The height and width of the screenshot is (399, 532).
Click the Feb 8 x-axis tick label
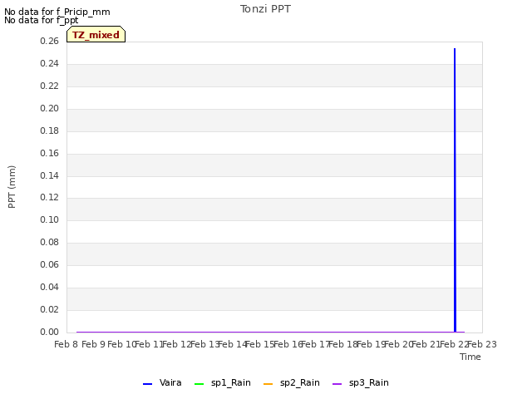[66, 344]
